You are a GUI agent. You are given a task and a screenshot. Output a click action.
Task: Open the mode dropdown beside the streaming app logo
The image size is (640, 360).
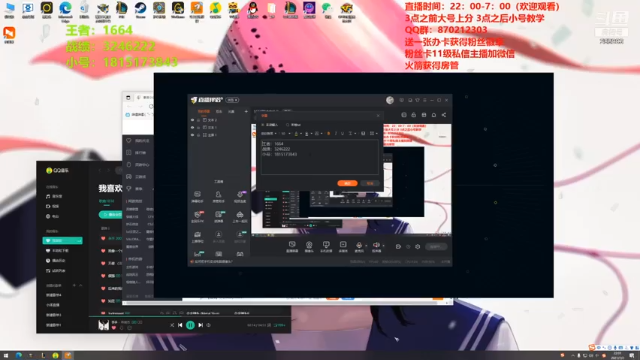pyautogui.click(x=232, y=100)
